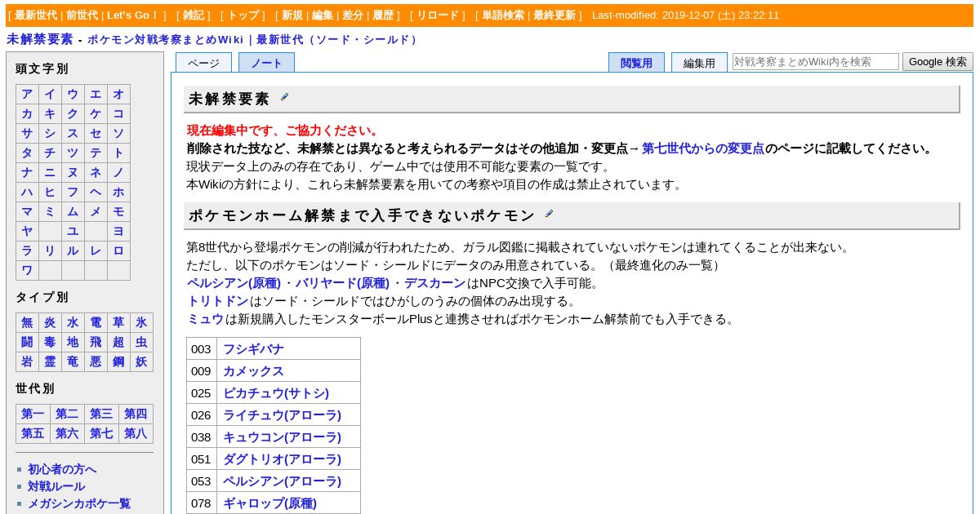Open the トリトドン link
The height and width of the screenshot is (514, 980).
coord(217,301)
